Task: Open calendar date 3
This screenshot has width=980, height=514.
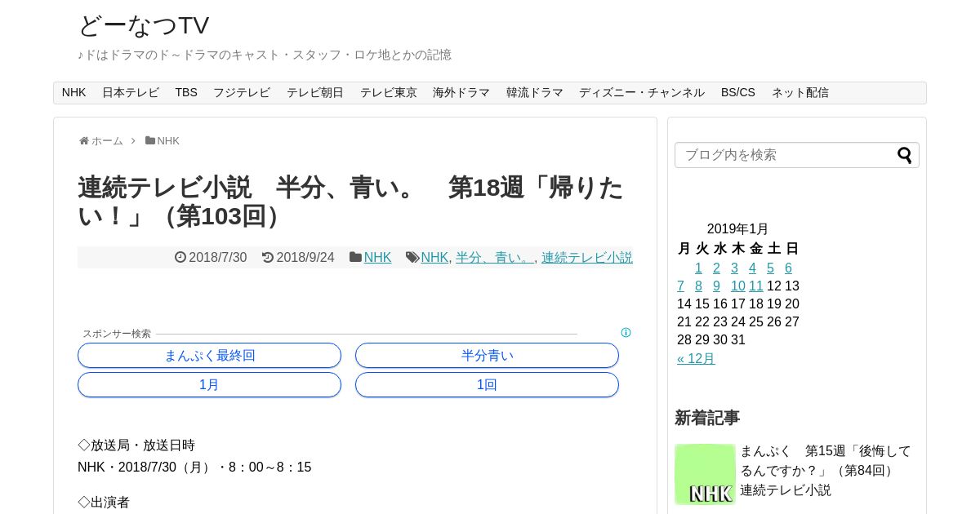Action: coord(734,268)
